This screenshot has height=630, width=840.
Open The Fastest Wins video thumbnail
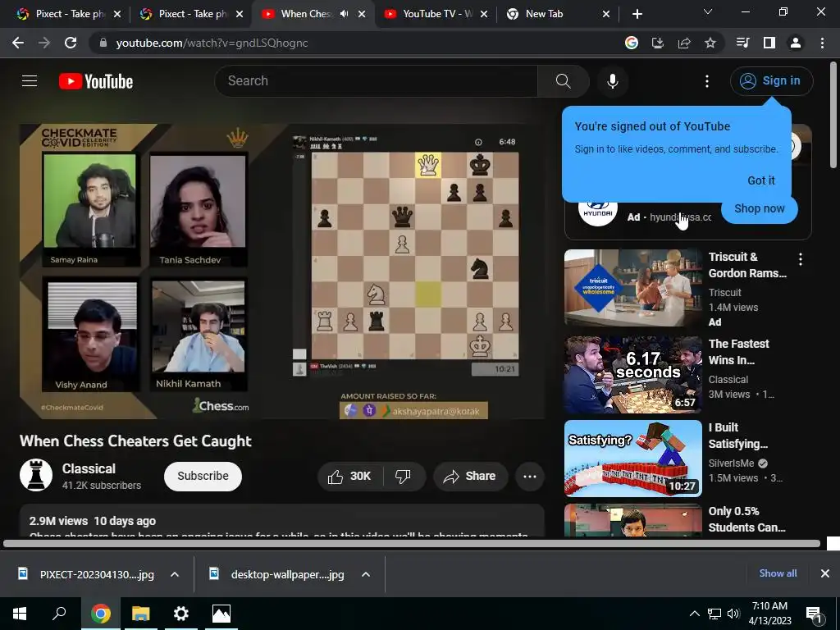633,375
